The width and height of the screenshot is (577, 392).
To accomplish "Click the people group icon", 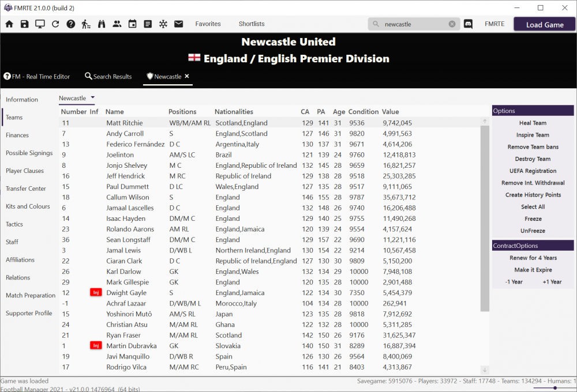I will coord(117,24).
